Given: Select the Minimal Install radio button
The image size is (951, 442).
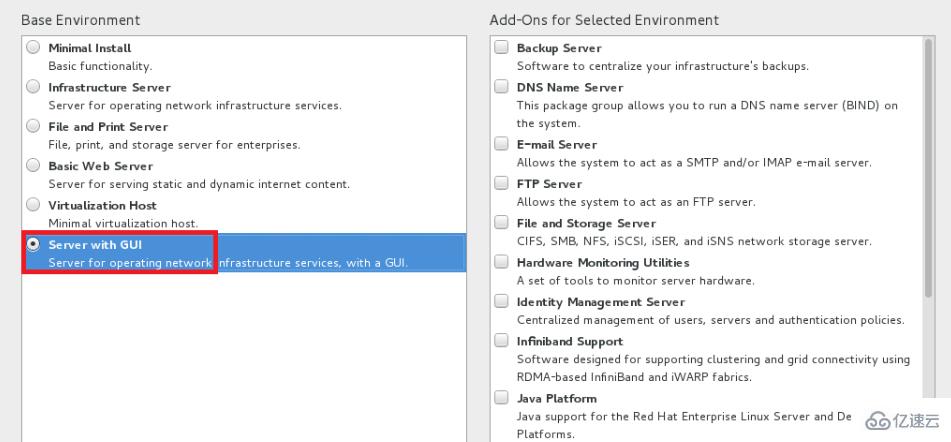Looking at the screenshot, I should 34,47.
